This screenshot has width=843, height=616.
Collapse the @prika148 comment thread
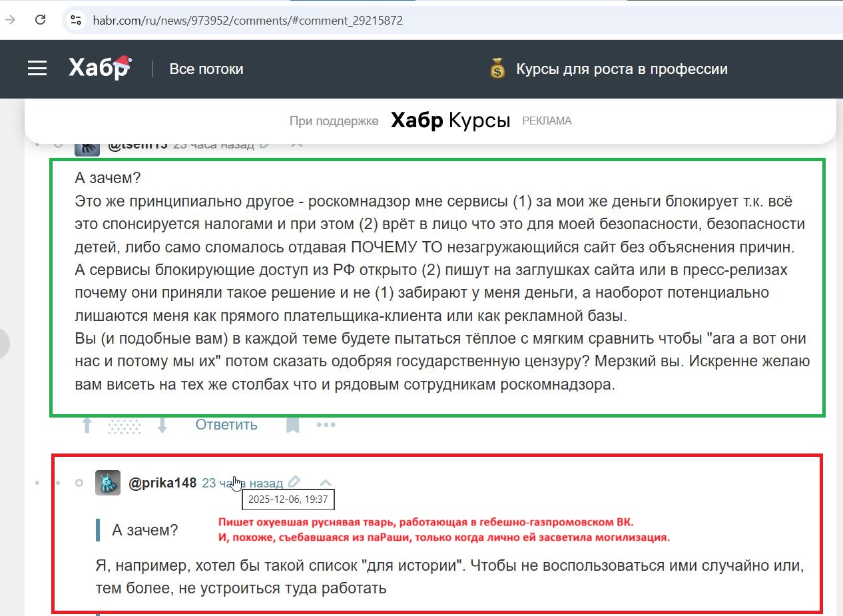[325, 481]
